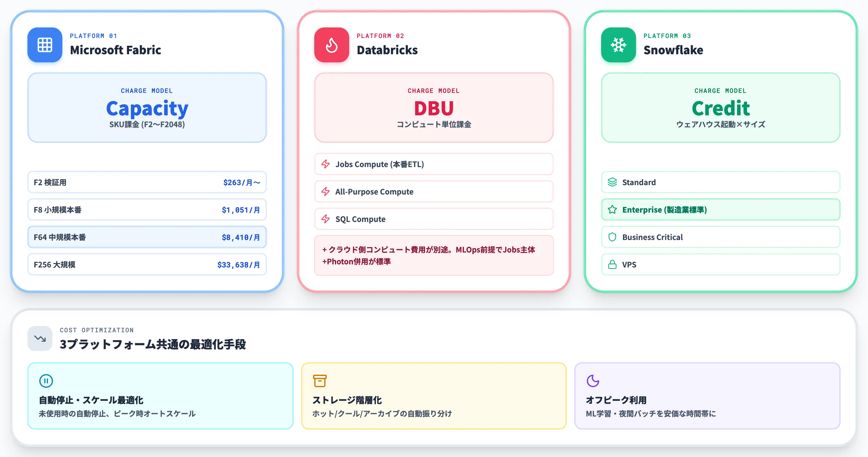The height and width of the screenshot is (457, 868).
Task: Click the Microsoft Fabric heading
Action: tap(116, 50)
